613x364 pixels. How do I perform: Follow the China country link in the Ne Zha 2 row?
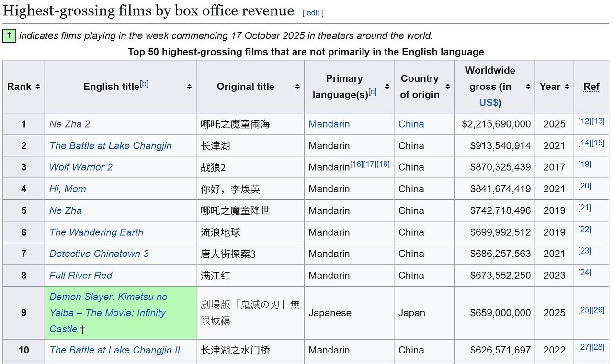point(411,124)
